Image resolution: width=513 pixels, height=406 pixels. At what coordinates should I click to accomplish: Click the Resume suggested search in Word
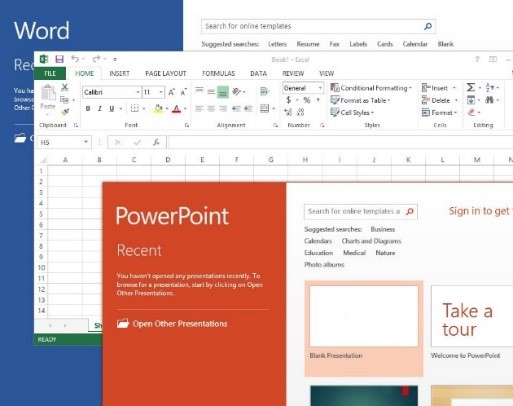pyautogui.click(x=308, y=44)
